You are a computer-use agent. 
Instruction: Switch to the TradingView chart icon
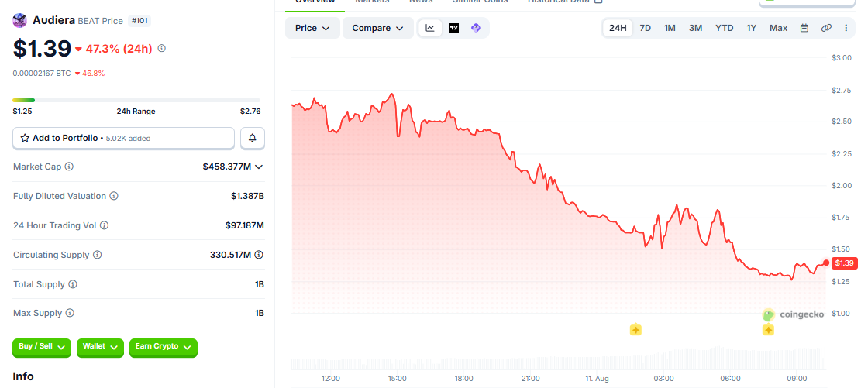coord(453,28)
